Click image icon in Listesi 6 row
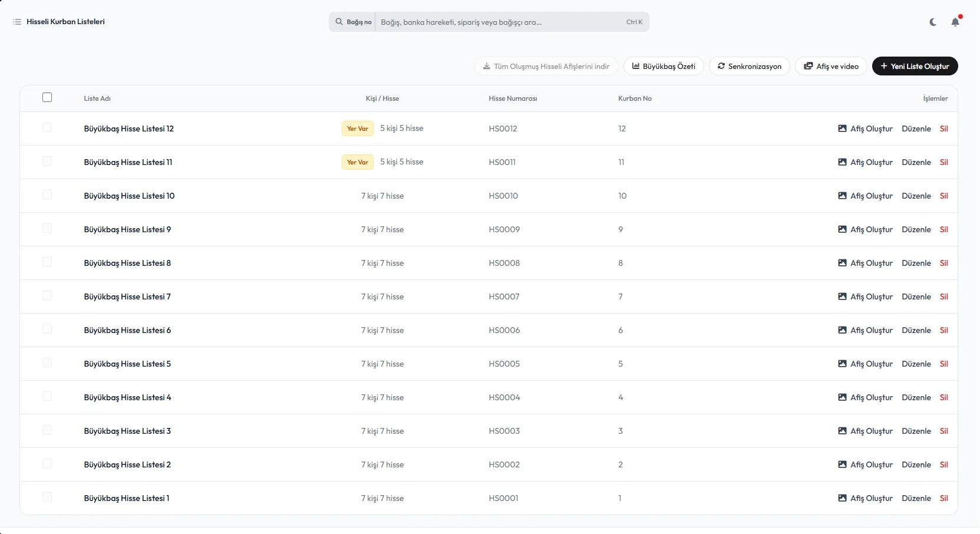This screenshot has height=534, width=980. click(843, 330)
